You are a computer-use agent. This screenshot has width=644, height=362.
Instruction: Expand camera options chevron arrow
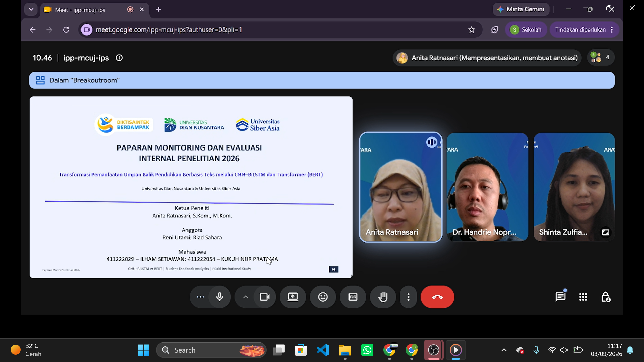246,297
